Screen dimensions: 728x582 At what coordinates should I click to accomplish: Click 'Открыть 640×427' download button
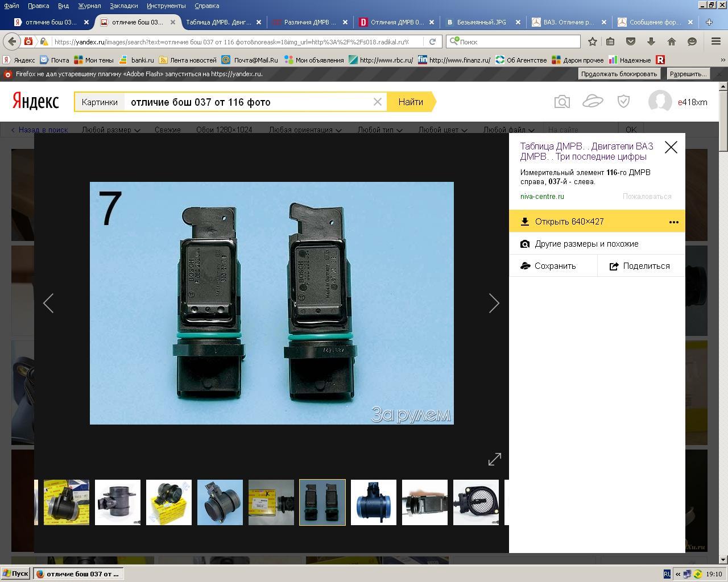(569, 222)
